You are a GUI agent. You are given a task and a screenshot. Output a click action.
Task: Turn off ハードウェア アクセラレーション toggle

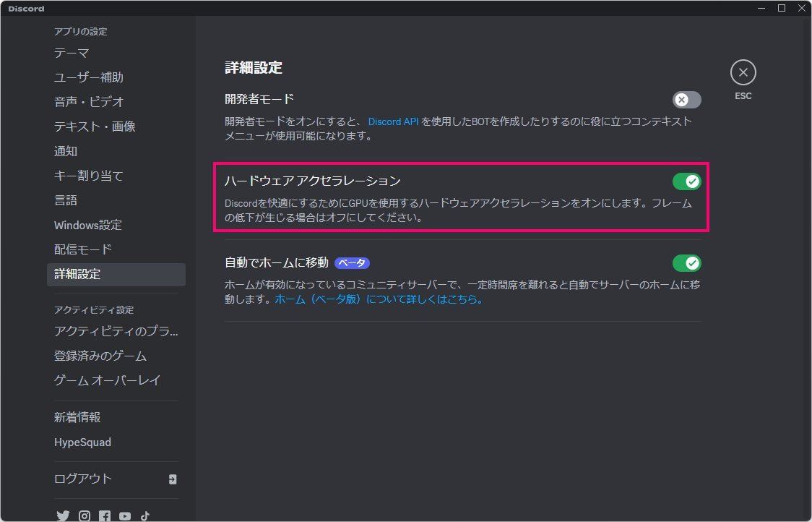(687, 181)
